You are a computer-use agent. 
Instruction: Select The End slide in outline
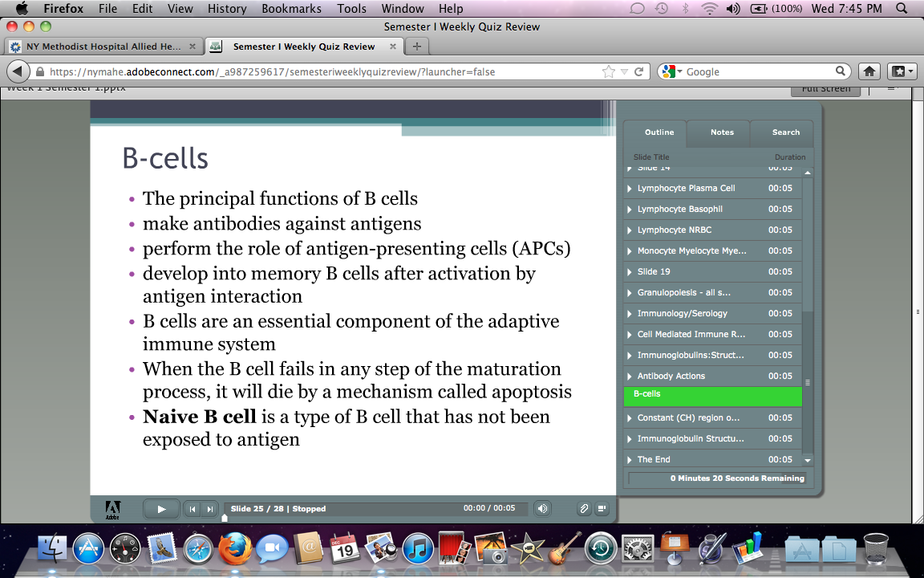click(x=654, y=459)
